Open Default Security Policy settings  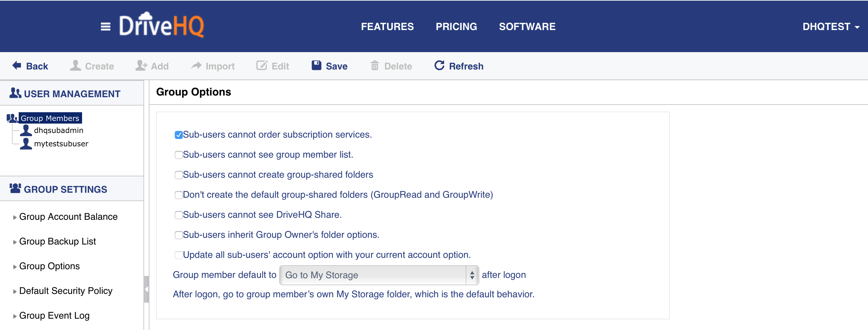[66, 291]
